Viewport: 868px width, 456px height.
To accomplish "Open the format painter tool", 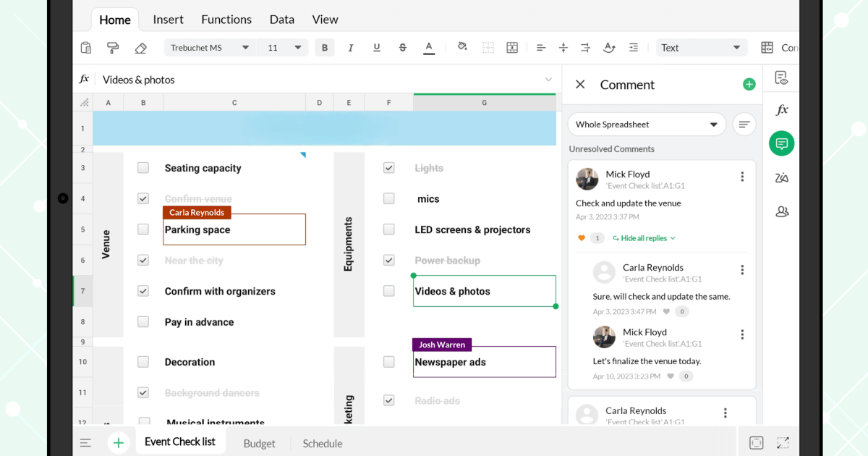I will pos(112,47).
